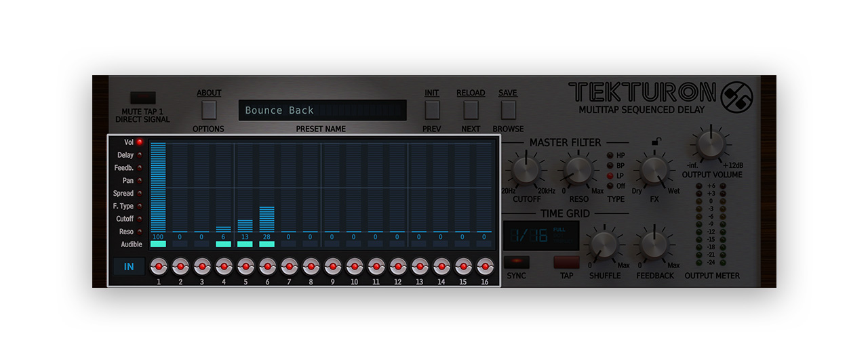Open the 1/16 time grid display
The image size is (868, 363).
541,236
